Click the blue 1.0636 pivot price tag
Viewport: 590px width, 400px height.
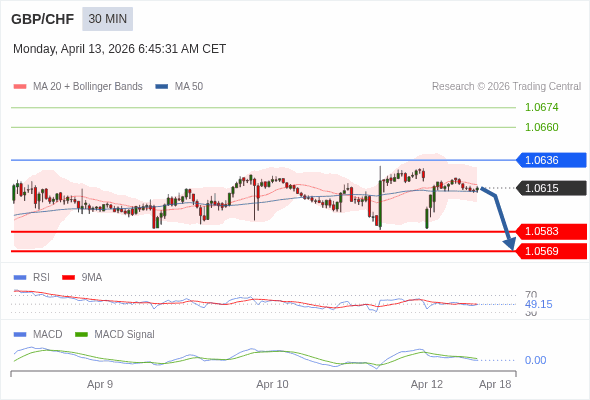(x=551, y=160)
